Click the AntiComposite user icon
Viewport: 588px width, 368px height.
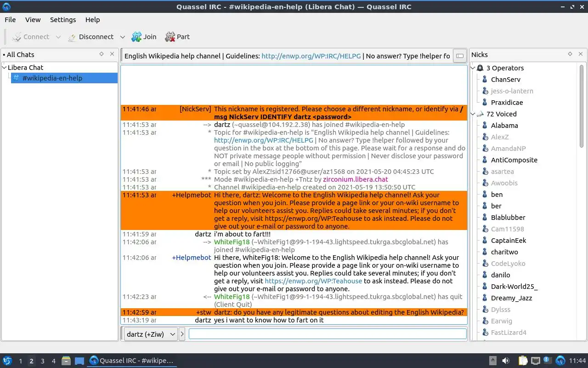(x=484, y=160)
